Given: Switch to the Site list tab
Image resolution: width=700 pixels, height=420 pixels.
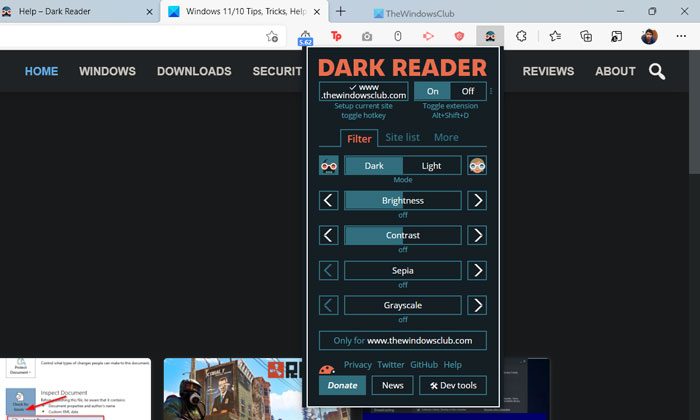Looking at the screenshot, I should 402,137.
